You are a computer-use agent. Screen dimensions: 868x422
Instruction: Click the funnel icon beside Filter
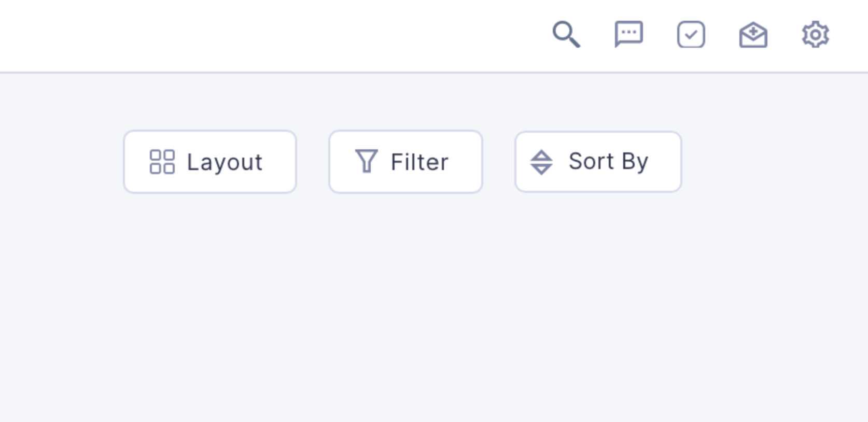(367, 161)
